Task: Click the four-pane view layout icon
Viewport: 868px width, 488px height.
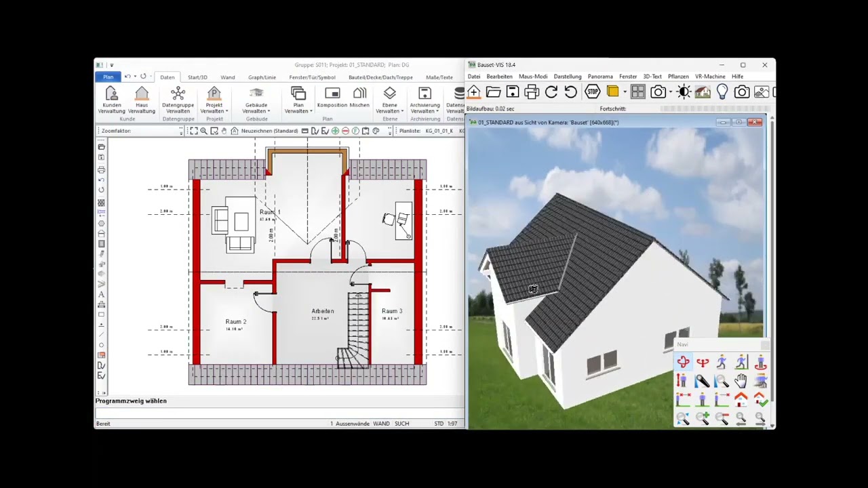Action: [x=638, y=92]
